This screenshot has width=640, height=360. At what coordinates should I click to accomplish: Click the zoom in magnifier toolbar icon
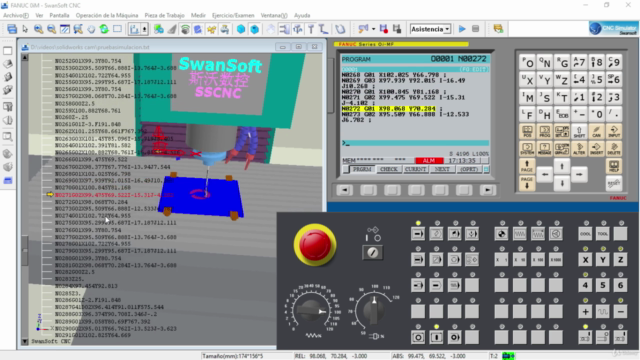pos(38,29)
